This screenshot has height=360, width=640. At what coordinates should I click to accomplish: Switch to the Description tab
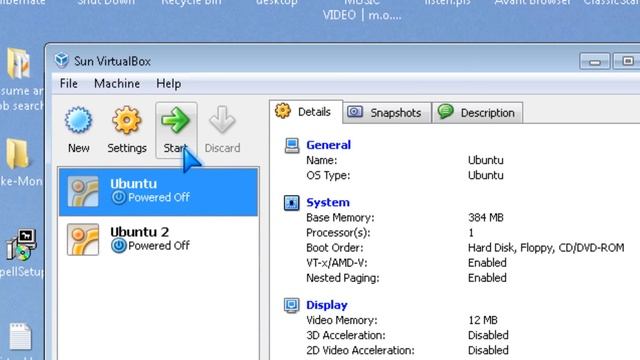coord(478,113)
